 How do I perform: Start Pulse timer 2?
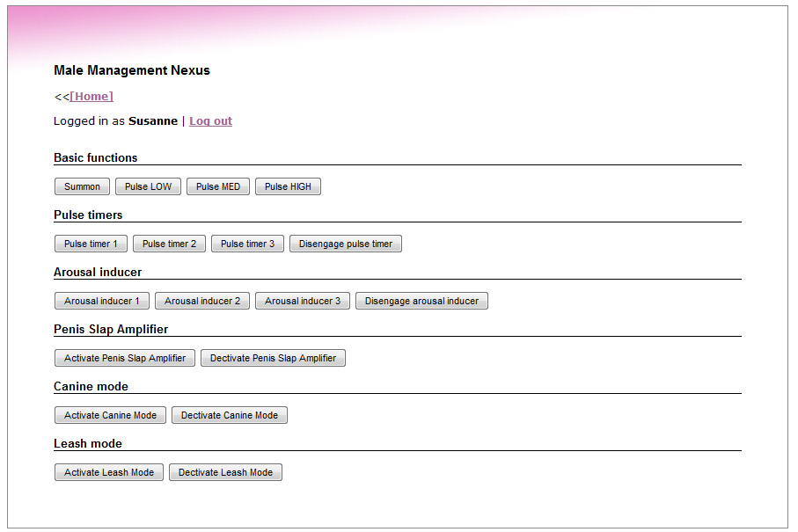(x=169, y=244)
